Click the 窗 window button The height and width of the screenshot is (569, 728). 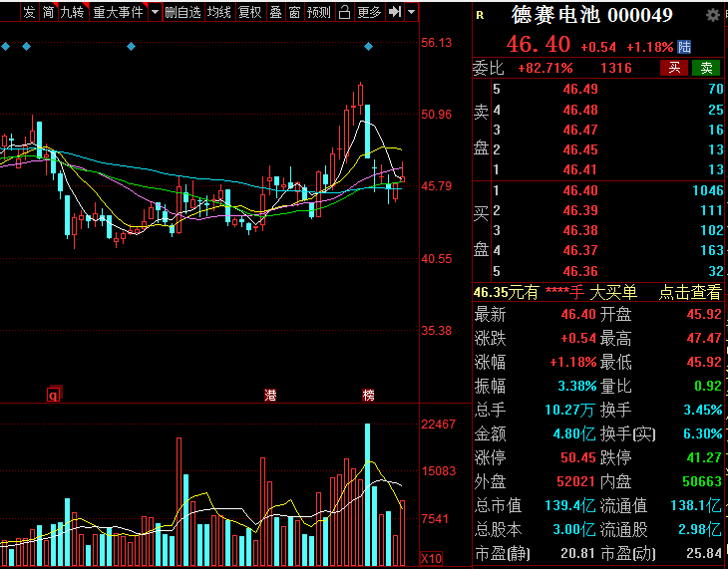[x=294, y=12]
